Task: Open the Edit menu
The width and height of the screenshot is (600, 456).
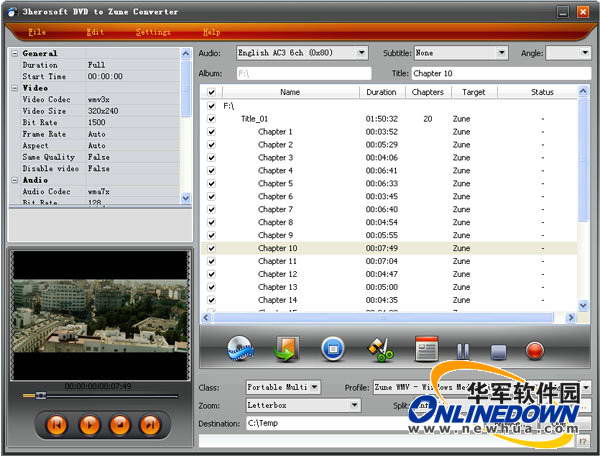Action: [x=95, y=32]
